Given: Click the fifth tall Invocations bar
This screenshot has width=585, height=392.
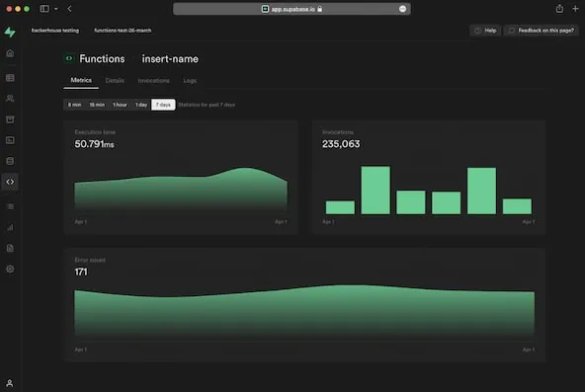Looking at the screenshot, I should 481,191.
